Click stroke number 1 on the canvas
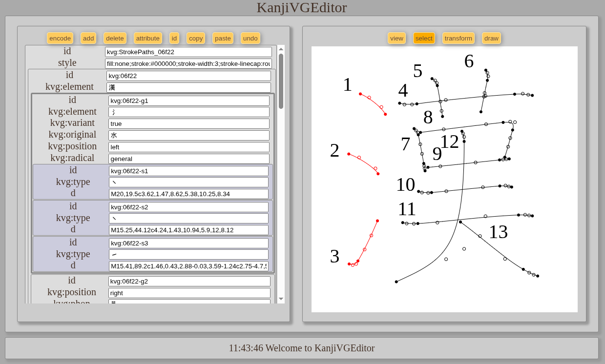 [347, 84]
